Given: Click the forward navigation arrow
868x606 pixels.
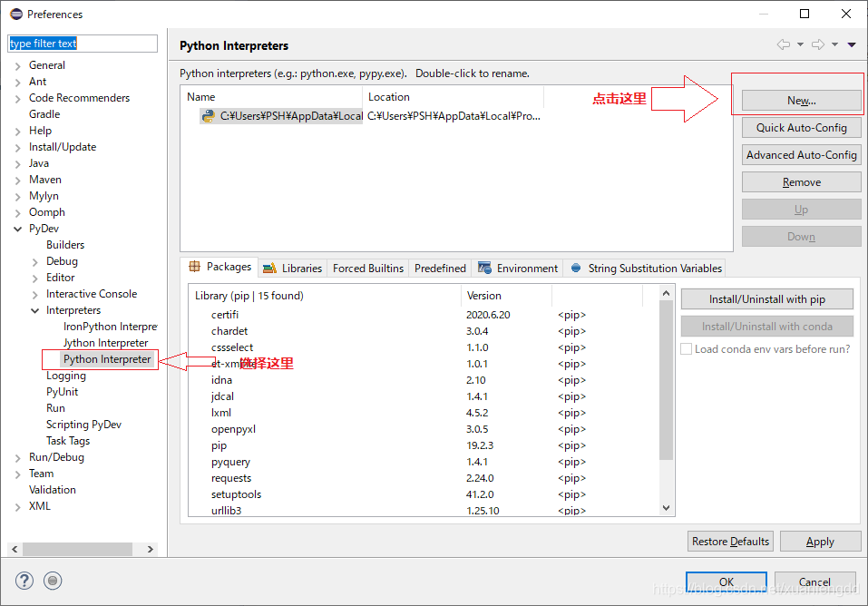Looking at the screenshot, I should 817,44.
